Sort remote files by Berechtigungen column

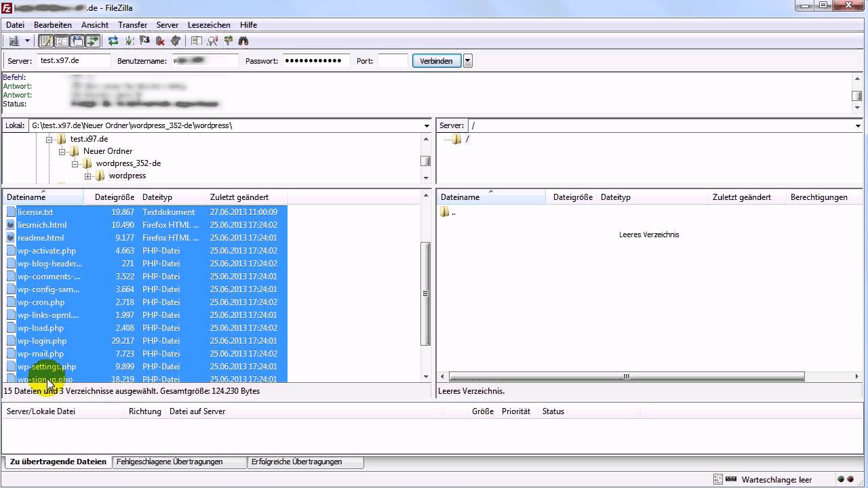[824, 197]
